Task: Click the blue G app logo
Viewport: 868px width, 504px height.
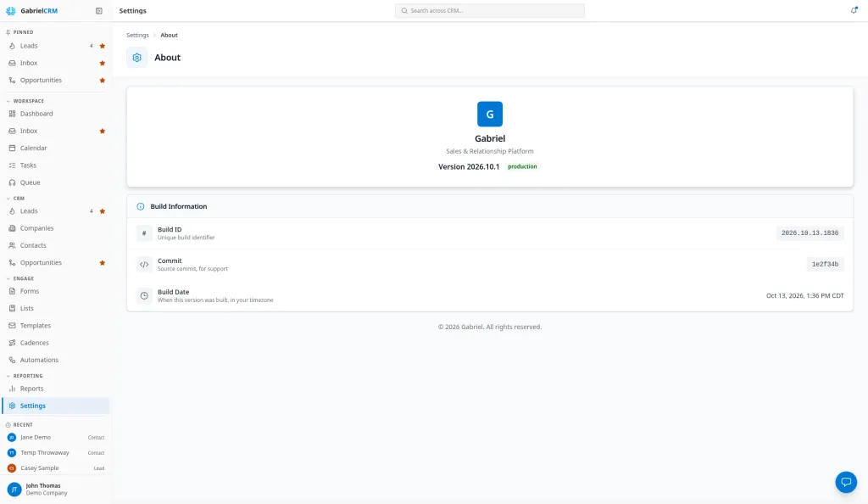Action: point(490,114)
